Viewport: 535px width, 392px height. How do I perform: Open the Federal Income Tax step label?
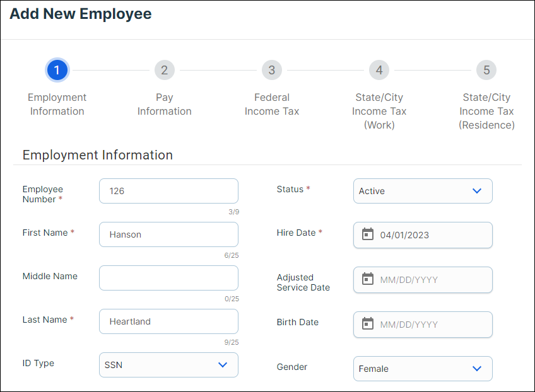(271, 105)
